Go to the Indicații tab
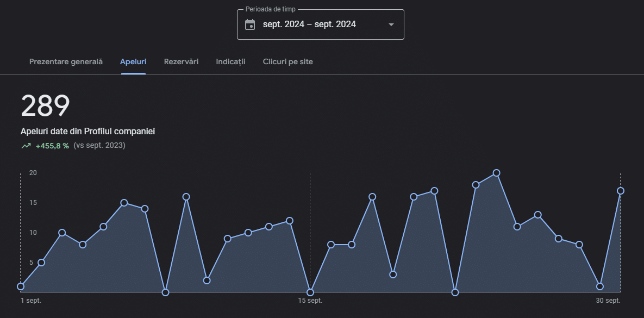 [230, 62]
